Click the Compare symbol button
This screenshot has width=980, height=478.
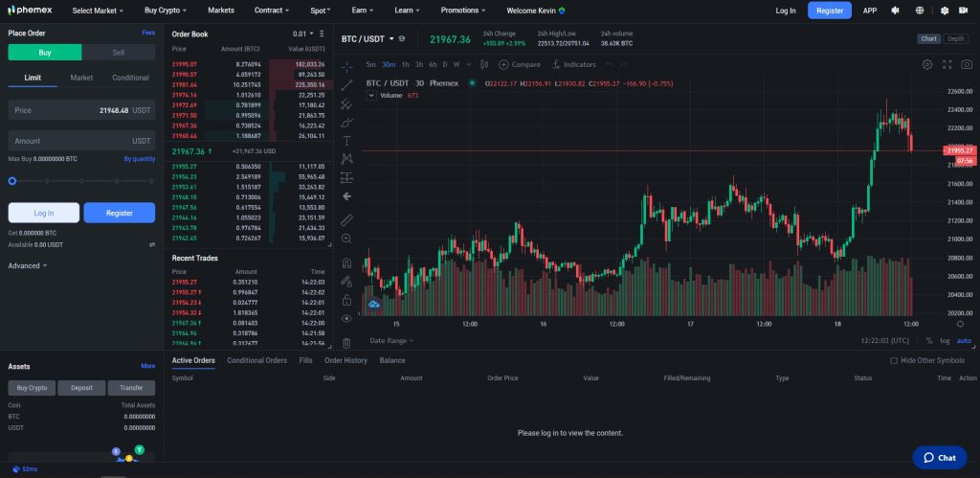(x=520, y=64)
